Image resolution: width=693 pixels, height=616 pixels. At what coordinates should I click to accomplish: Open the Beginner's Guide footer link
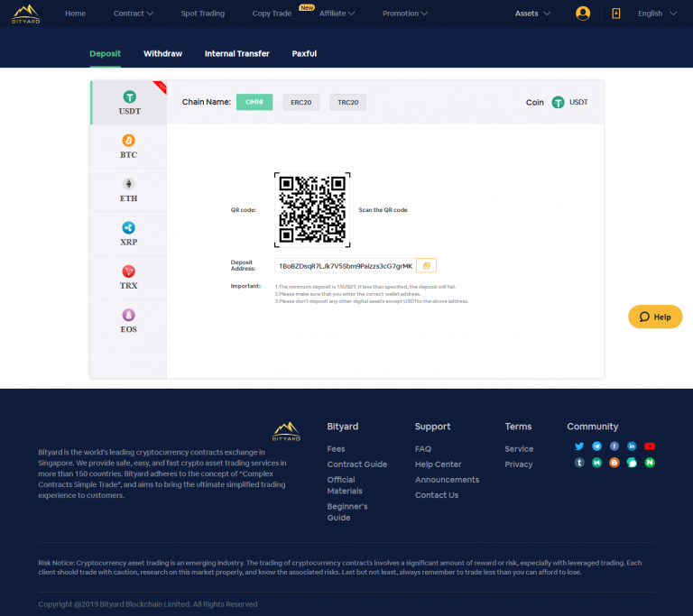point(347,511)
